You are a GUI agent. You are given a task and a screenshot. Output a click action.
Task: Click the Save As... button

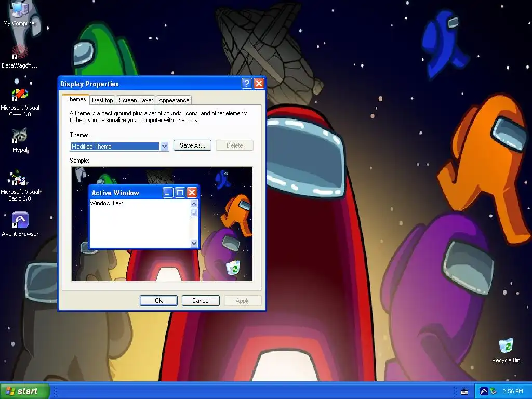tap(192, 145)
